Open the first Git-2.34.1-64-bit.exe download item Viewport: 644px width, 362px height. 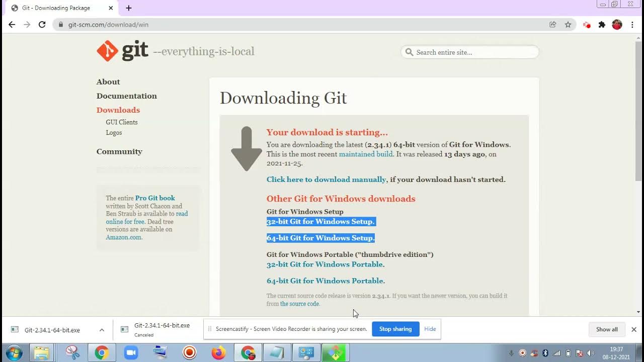tap(52, 330)
